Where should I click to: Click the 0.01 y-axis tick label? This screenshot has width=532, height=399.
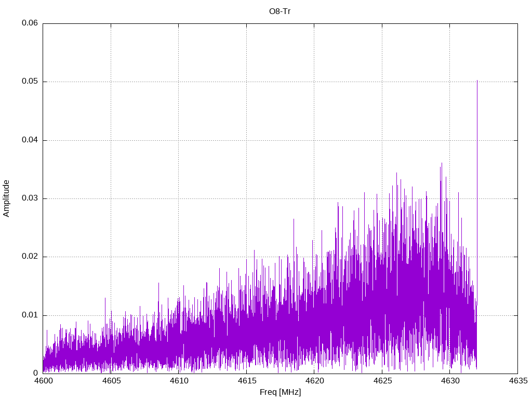30,315
